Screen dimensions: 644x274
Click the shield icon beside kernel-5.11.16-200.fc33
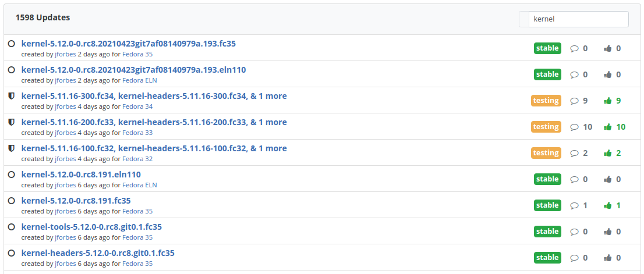coord(12,122)
